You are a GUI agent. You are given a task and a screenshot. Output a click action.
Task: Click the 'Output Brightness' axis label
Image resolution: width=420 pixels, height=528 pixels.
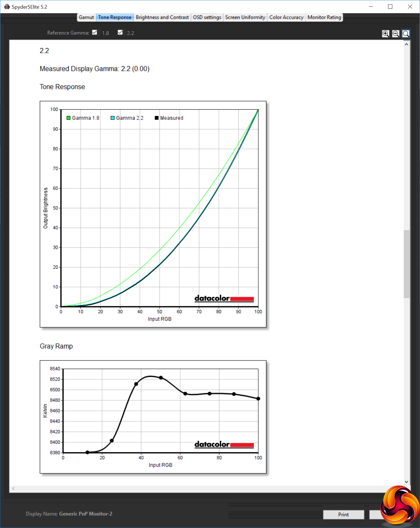[x=45, y=208]
